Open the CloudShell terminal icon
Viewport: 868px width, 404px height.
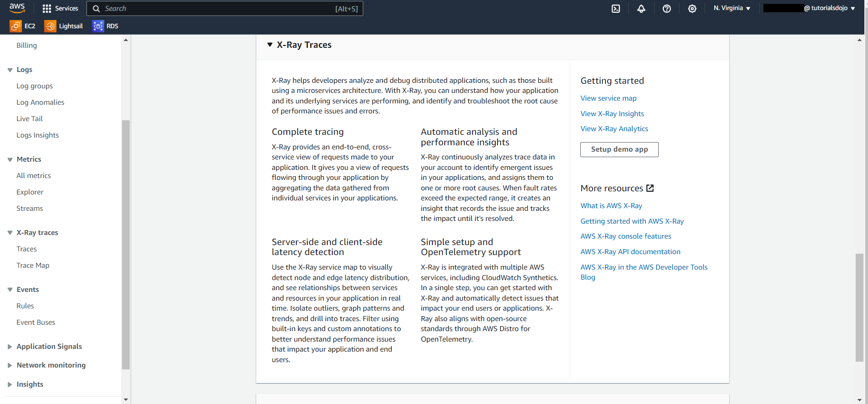[x=616, y=9]
